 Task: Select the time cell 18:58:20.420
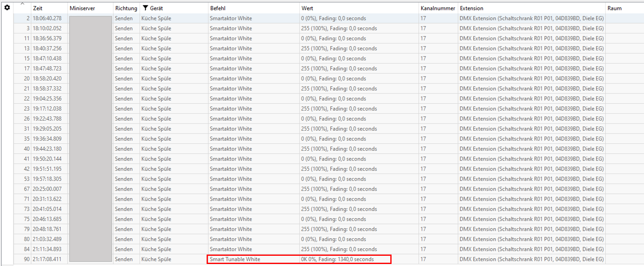(47, 78)
